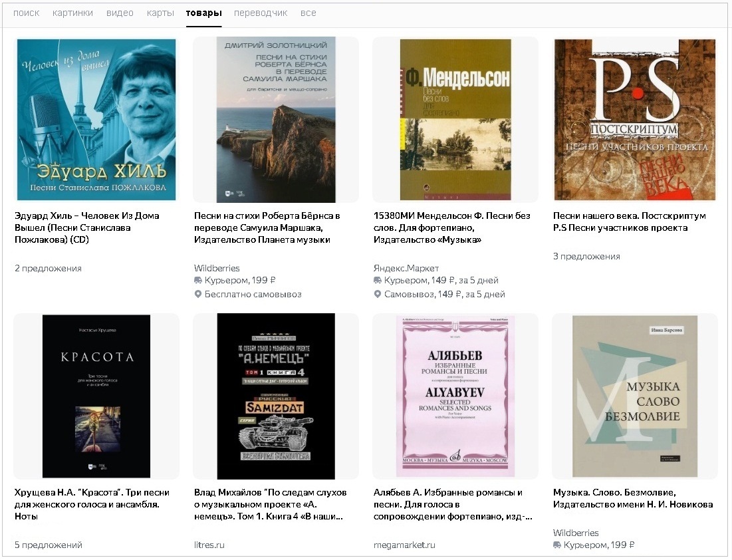
Task: View 5 предложений for Красота
Action: 48,545
